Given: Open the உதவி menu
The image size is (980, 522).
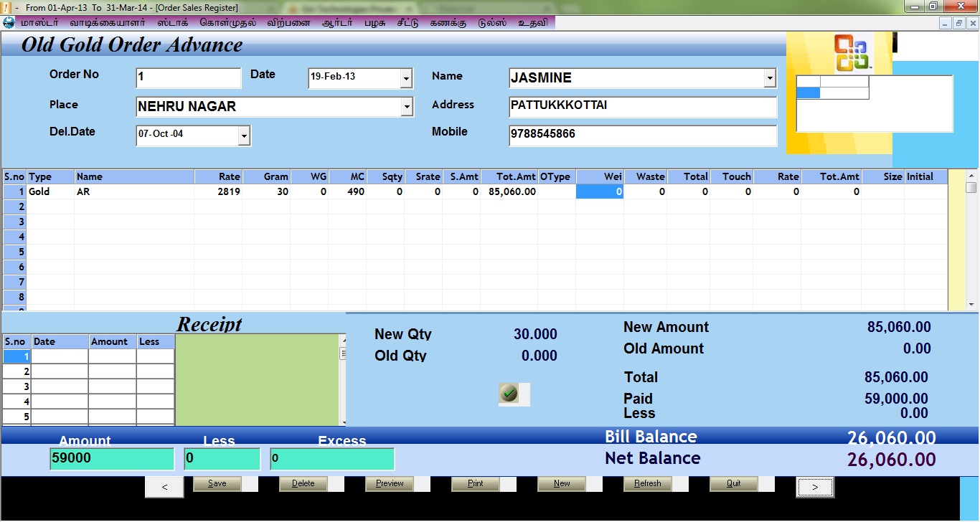Looking at the screenshot, I should click(x=532, y=22).
